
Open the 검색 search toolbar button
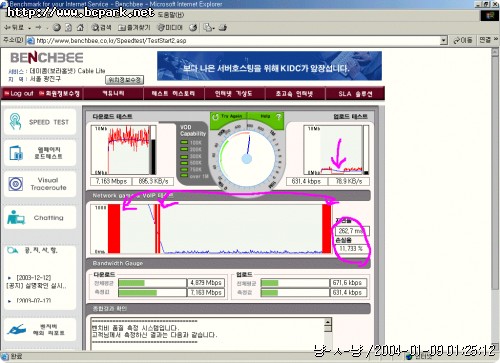click(x=101, y=28)
